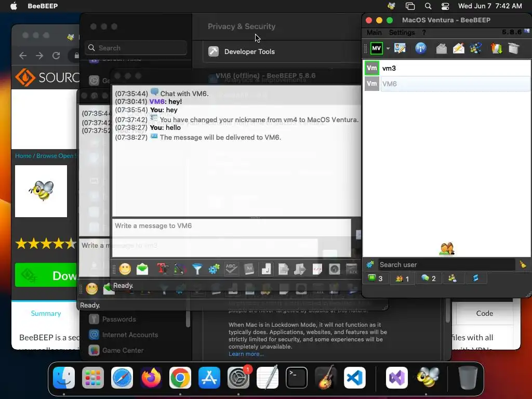Open the Main menu in BeeBEEP
Image resolution: width=532 pixels, height=399 pixels.
pyautogui.click(x=374, y=33)
